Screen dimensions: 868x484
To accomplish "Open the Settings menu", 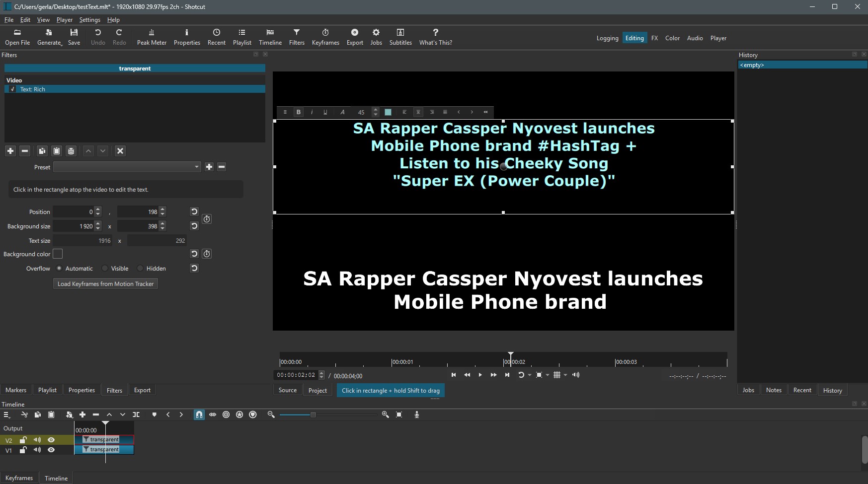I will click(x=90, y=20).
